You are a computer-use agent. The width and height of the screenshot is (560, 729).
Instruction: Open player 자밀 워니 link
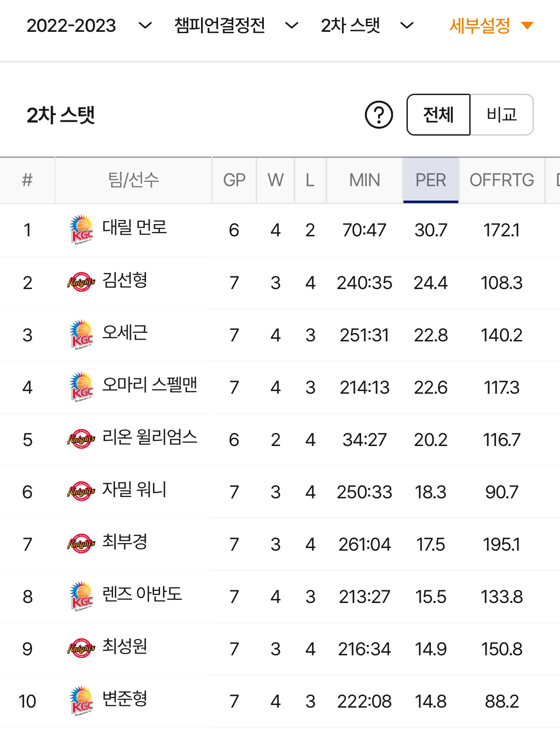[x=134, y=490]
